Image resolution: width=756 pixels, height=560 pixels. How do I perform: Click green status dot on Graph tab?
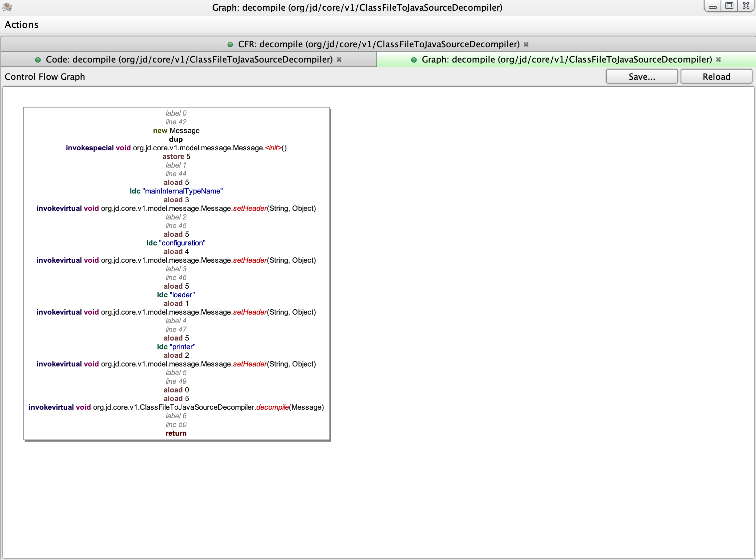pos(414,60)
